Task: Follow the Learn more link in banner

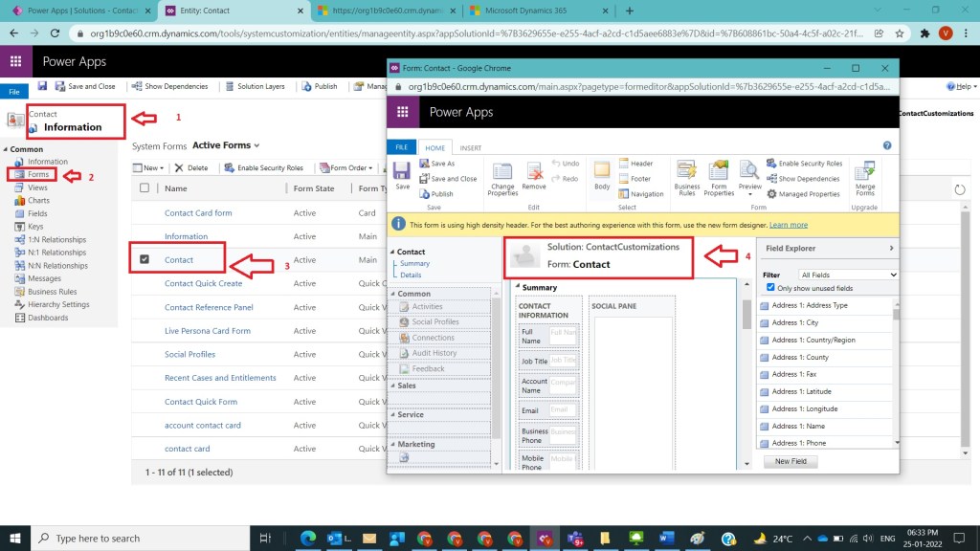Action: point(788,225)
